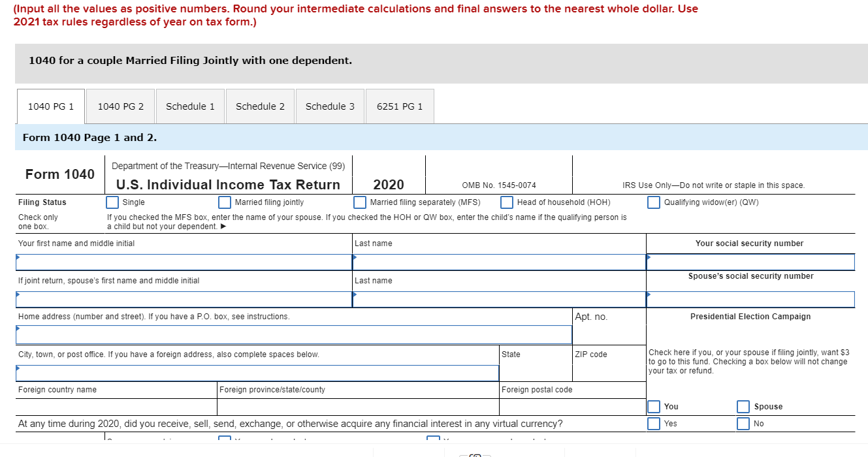This screenshot has width=868, height=457.
Task: Check No for virtual currency question
Action: tap(743, 424)
